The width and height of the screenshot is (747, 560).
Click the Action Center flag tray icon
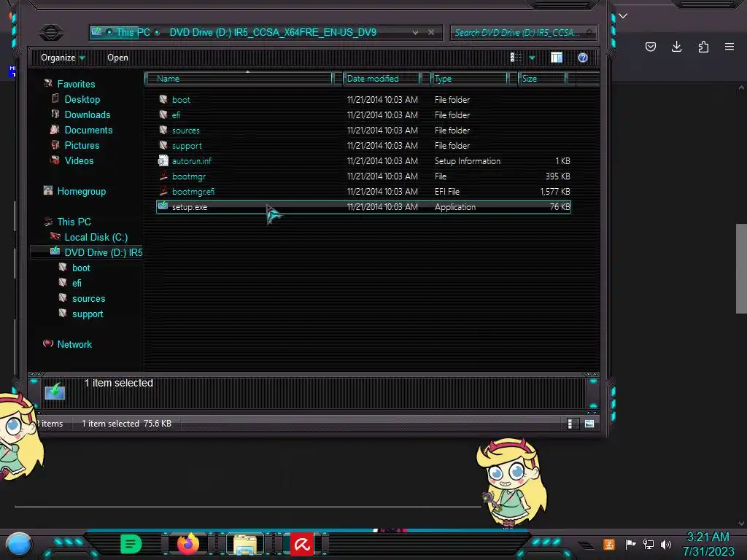[x=631, y=544]
